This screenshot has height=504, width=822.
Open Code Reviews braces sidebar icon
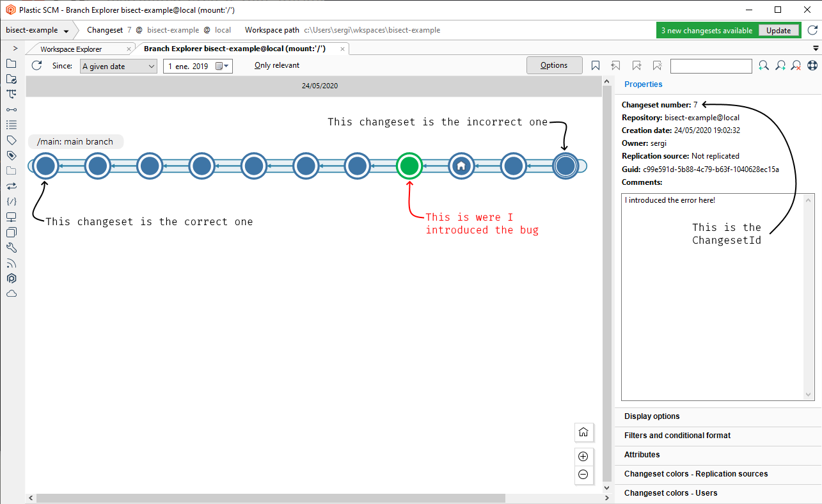[x=11, y=201]
